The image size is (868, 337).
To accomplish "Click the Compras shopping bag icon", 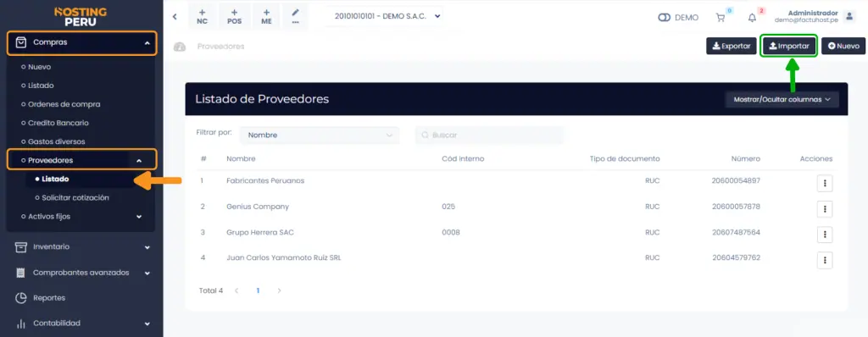I will point(21,42).
